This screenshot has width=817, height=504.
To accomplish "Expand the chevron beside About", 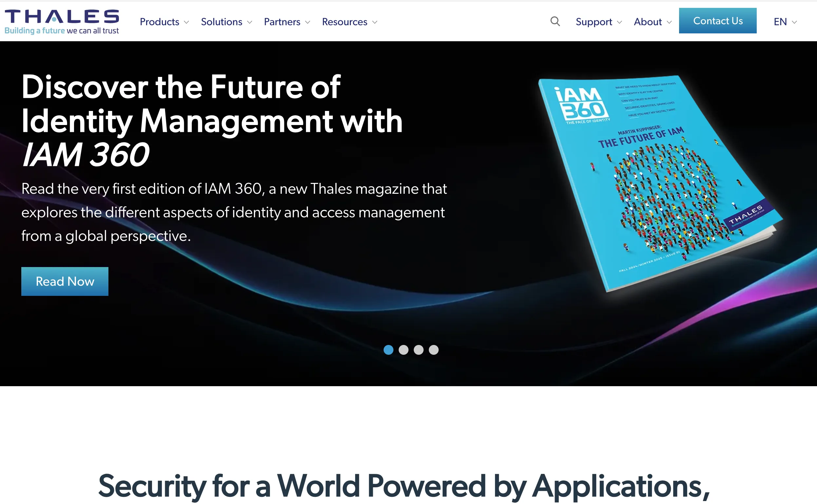I will [669, 22].
